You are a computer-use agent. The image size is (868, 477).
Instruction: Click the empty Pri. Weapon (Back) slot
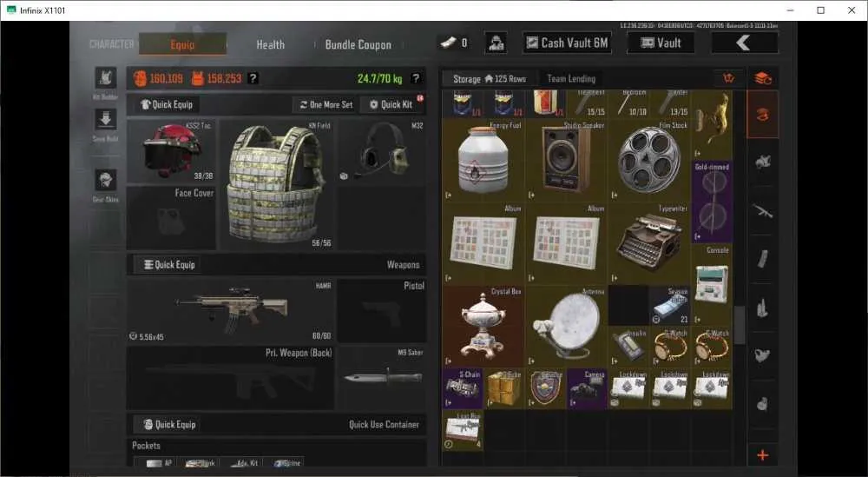tap(230, 378)
